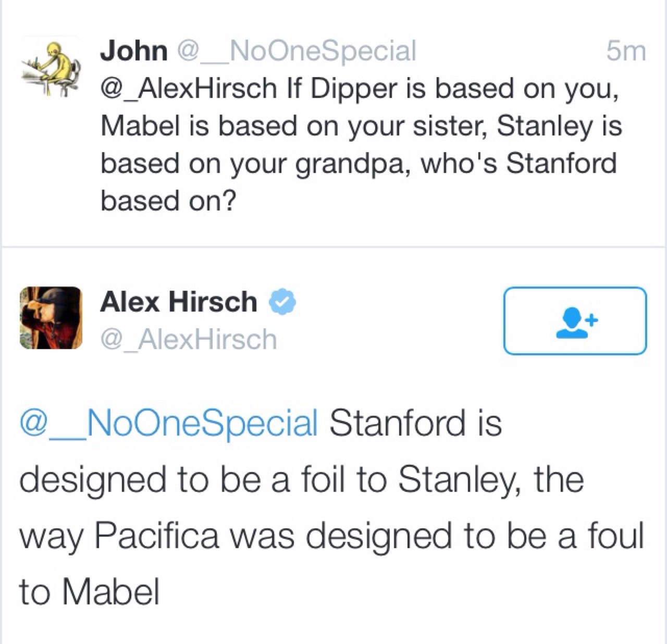Click 'to Mabel' at end of reply

[x=89, y=592]
